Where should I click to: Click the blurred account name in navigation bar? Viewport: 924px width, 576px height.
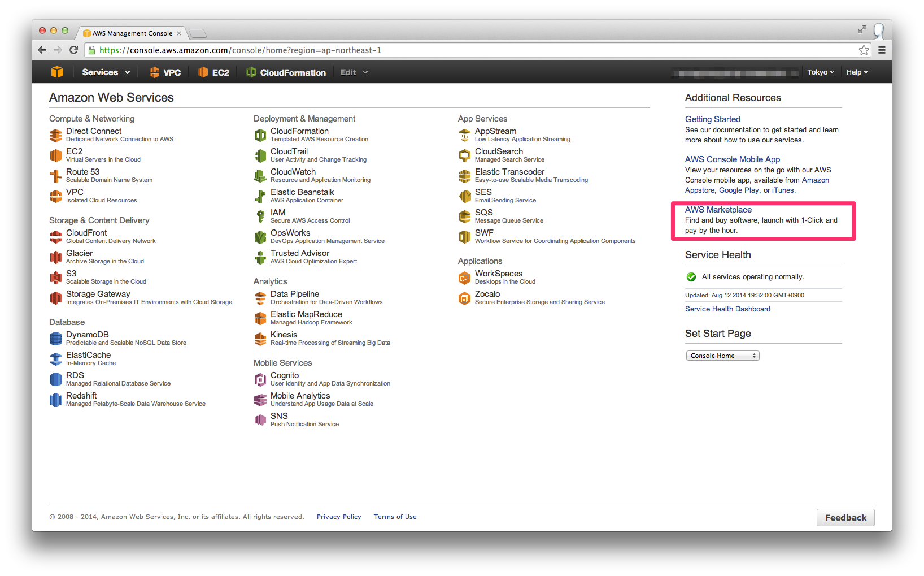coord(735,73)
